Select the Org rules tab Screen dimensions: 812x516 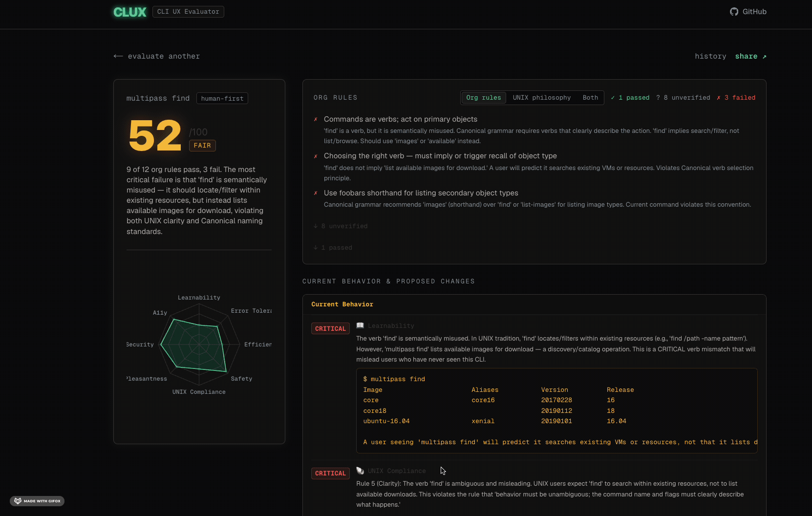tap(483, 98)
